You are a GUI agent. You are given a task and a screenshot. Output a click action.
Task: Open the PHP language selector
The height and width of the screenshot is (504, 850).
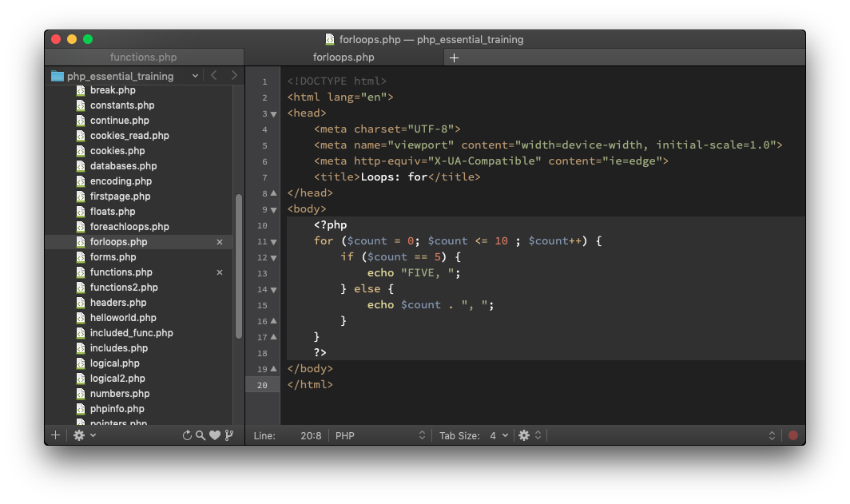[x=380, y=435]
